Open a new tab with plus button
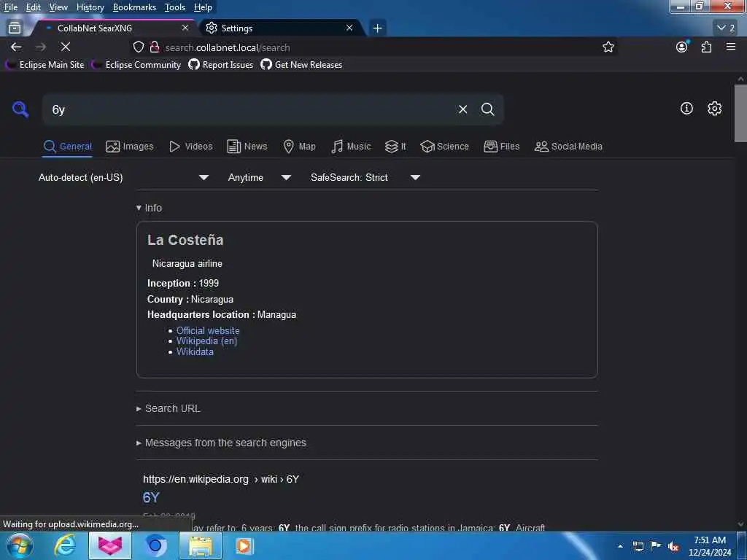The height and width of the screenshot is (560, 747). (x=377, y=28)
